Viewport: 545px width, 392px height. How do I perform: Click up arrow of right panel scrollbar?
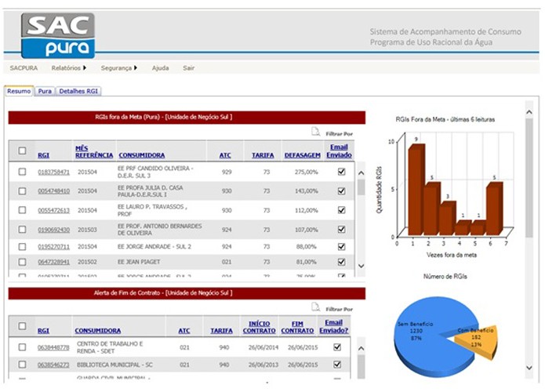529,112
